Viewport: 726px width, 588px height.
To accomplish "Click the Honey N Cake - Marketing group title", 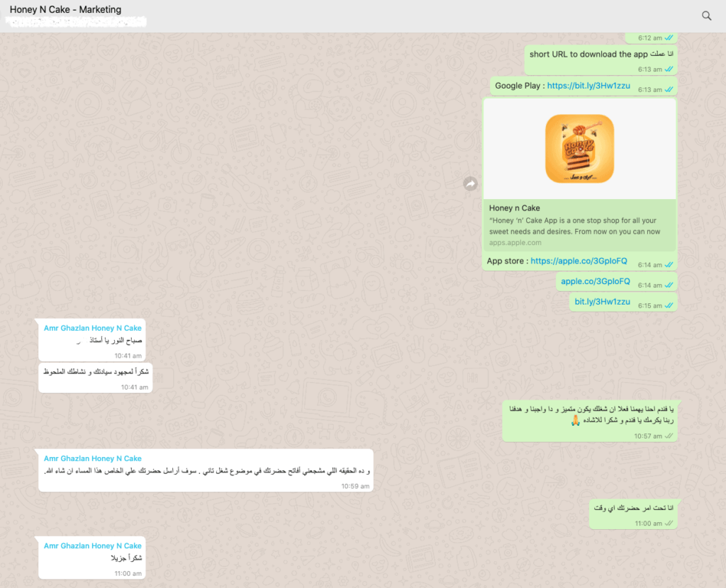I will tap(65, 10).
